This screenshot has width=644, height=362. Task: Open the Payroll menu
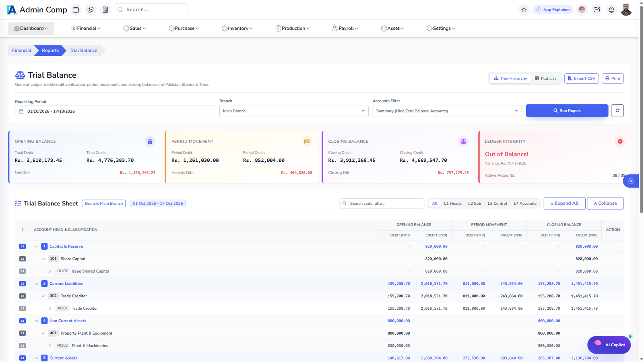[x=345, y=29]
